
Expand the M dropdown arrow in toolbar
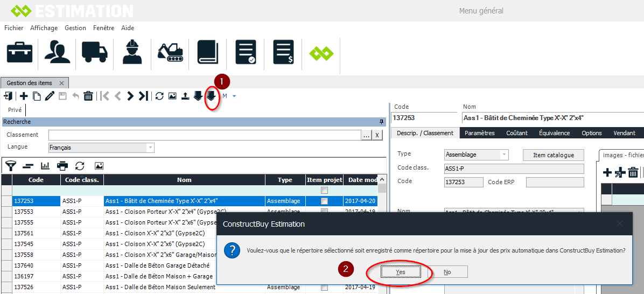tap(234, 96)
